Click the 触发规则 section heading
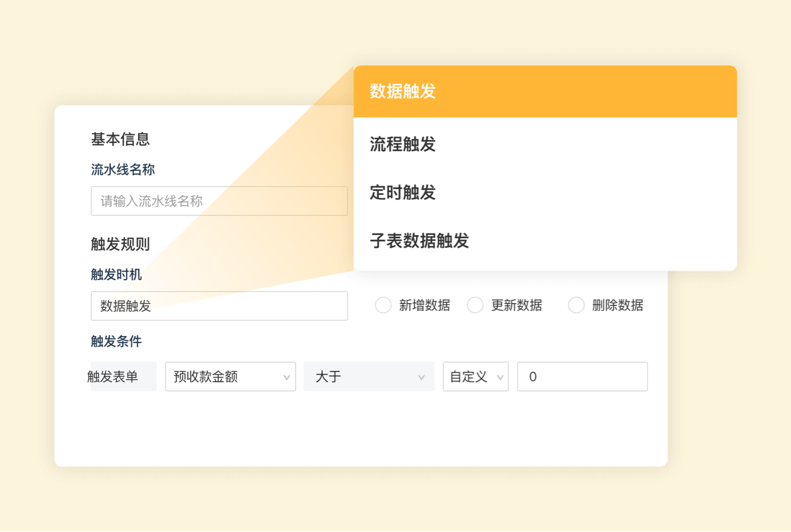The image size is (791, 532). click(x=120, y=244)
